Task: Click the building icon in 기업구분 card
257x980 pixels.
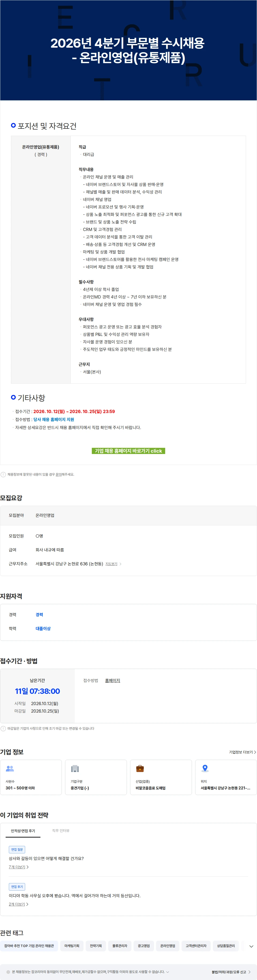Action: tap(75, 769)
